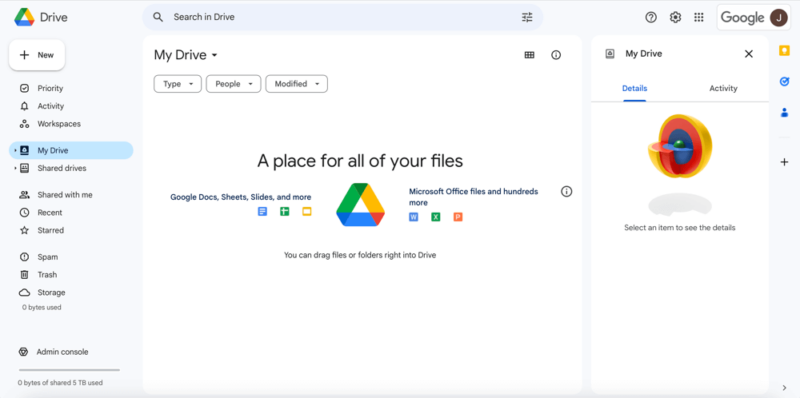The image size is (800, 398).
Task: Click the '0 bytes used' text
Action: 41,308
